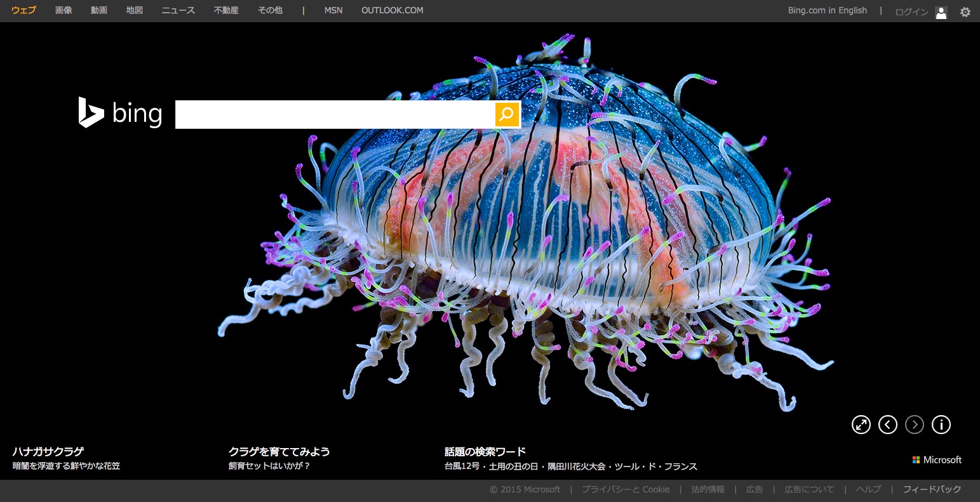This screenshot has height=502, width=980.
Task: Click the フィードバック footer link
Action: 932,489
